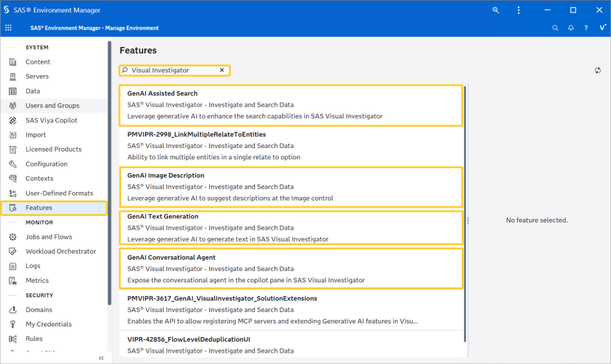Click the Import icon in sidebar

(x=13, y=135)
